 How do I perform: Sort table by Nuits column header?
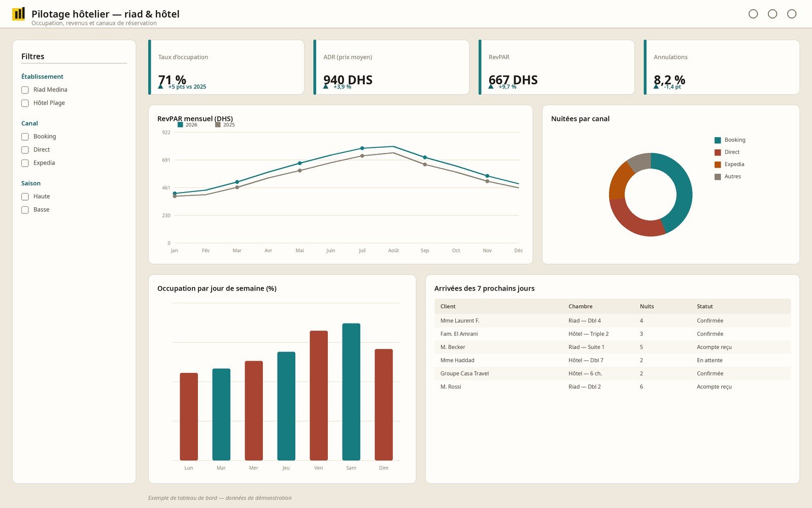tap(647, 306)
